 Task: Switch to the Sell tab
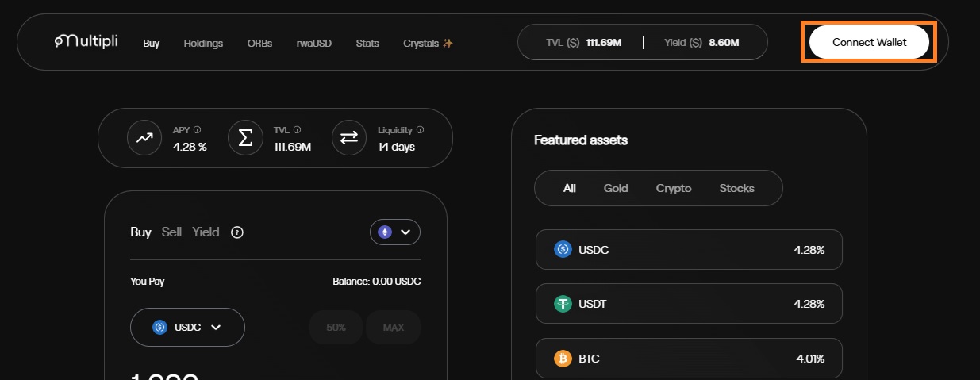click(171, 232)
